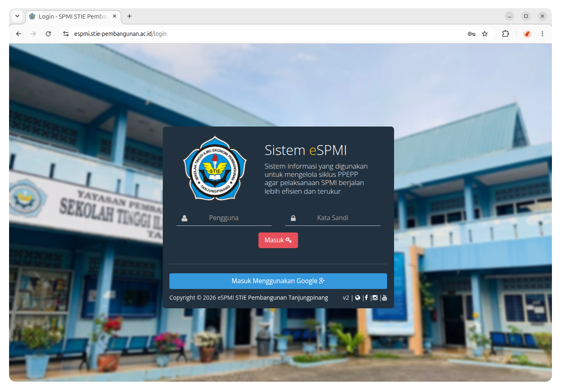Open the Instagram icon in footer
Viewport: 561px width, 392px height.
pyautogui.click(x=375, y=298)
